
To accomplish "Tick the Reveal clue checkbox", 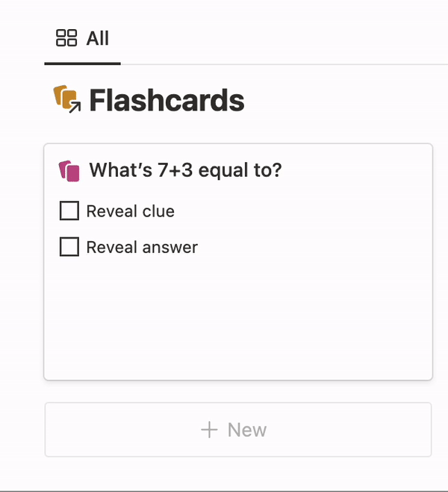I will (69, 211).
